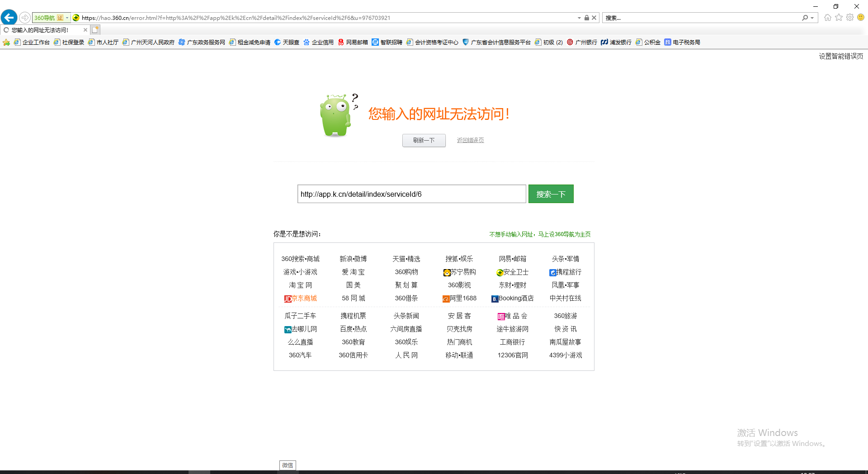Open the 企业信用 bookmark
Viewport: 868px width, 474px height.
point(319,42)
